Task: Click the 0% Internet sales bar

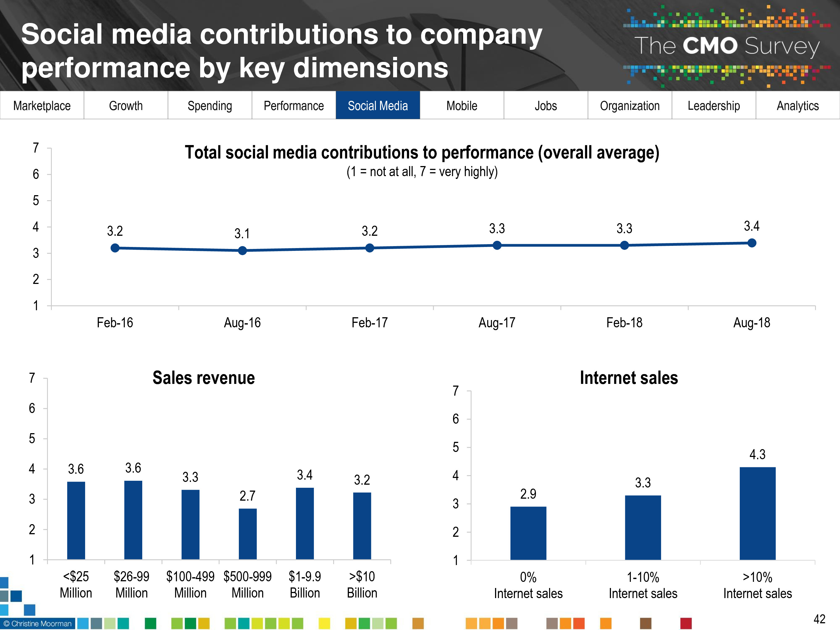Action: point(528,533)
